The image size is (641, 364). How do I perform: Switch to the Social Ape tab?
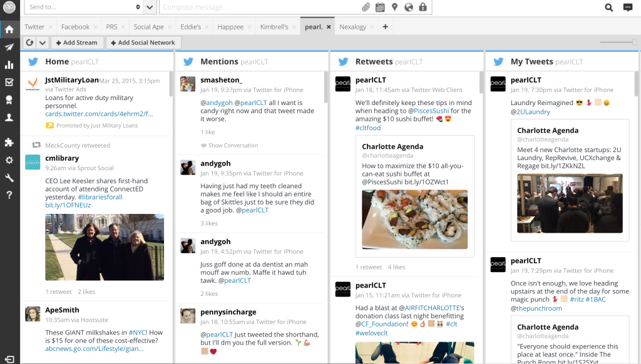tap(148, 27)
